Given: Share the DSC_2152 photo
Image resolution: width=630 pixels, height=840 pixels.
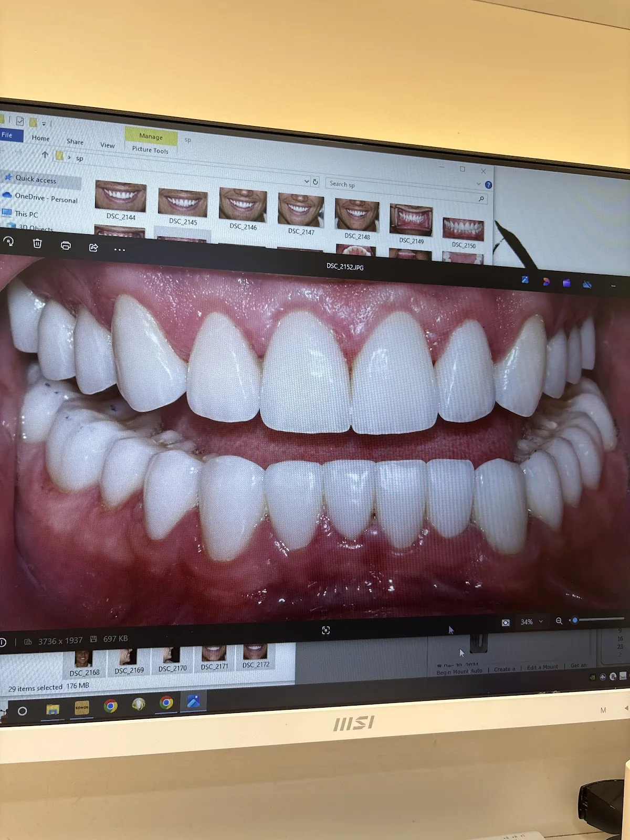Looking at the screenshot, I should click(93, 247).
